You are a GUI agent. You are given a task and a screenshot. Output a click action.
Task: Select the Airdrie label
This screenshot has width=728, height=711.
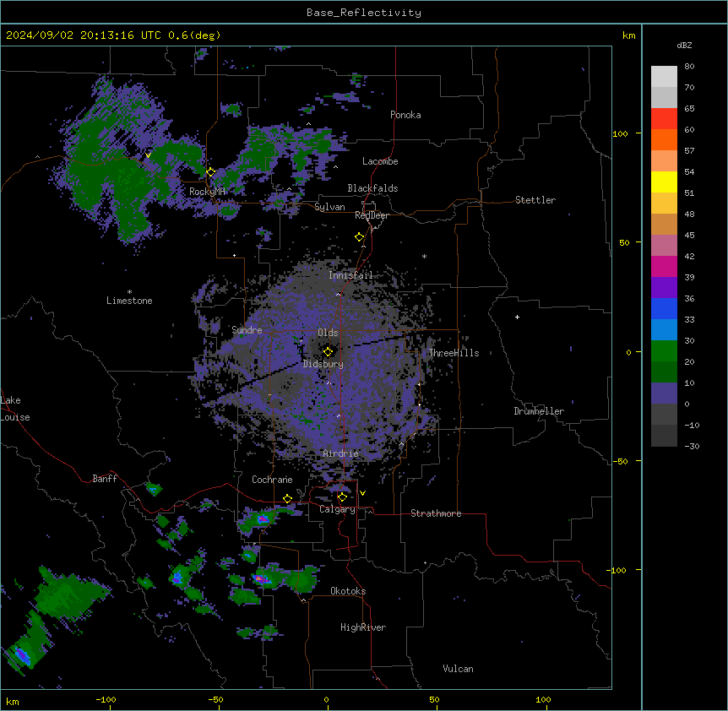[x=341, y=453]
